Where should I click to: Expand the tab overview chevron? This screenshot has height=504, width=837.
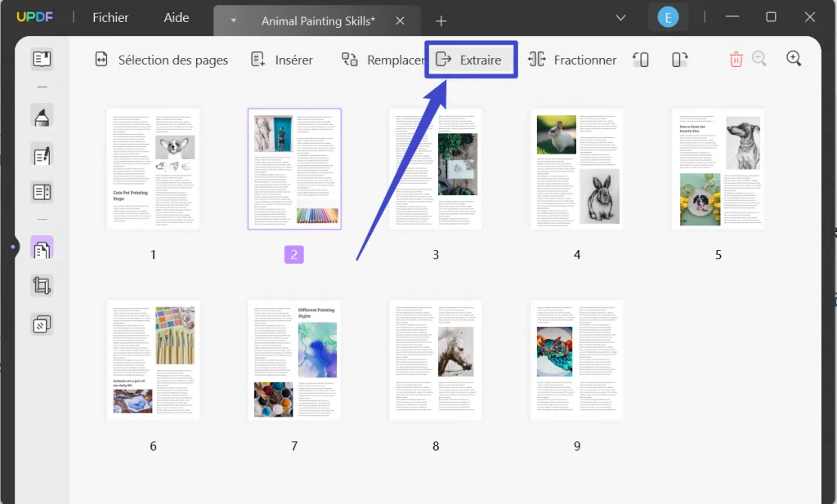[x=621, y=17]
